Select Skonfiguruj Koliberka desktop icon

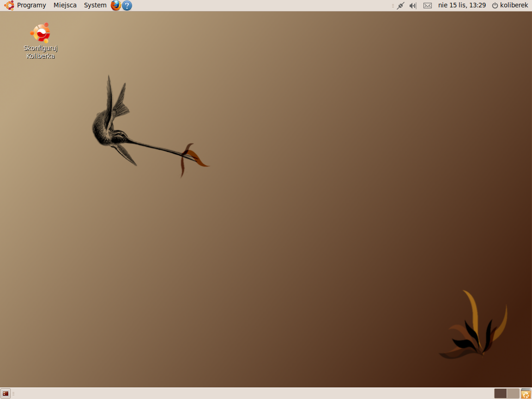pyautogui.click(x=40, y=42)
